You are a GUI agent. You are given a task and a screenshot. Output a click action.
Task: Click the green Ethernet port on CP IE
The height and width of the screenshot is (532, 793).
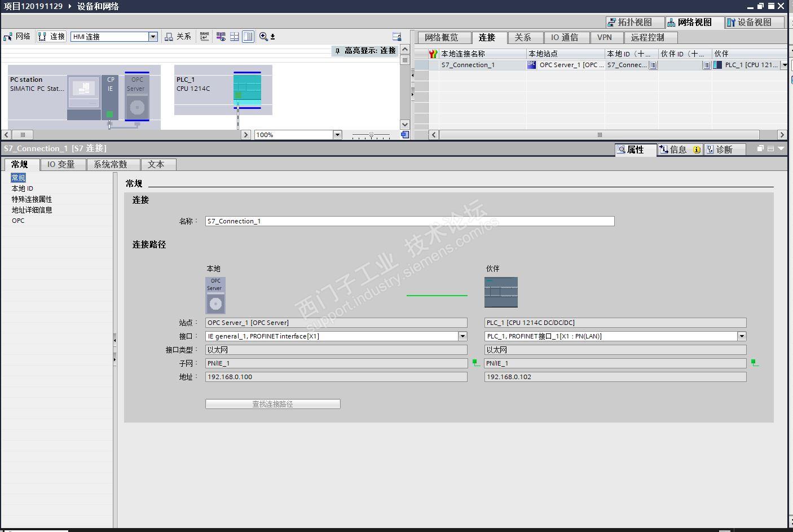tap(110, 115)
